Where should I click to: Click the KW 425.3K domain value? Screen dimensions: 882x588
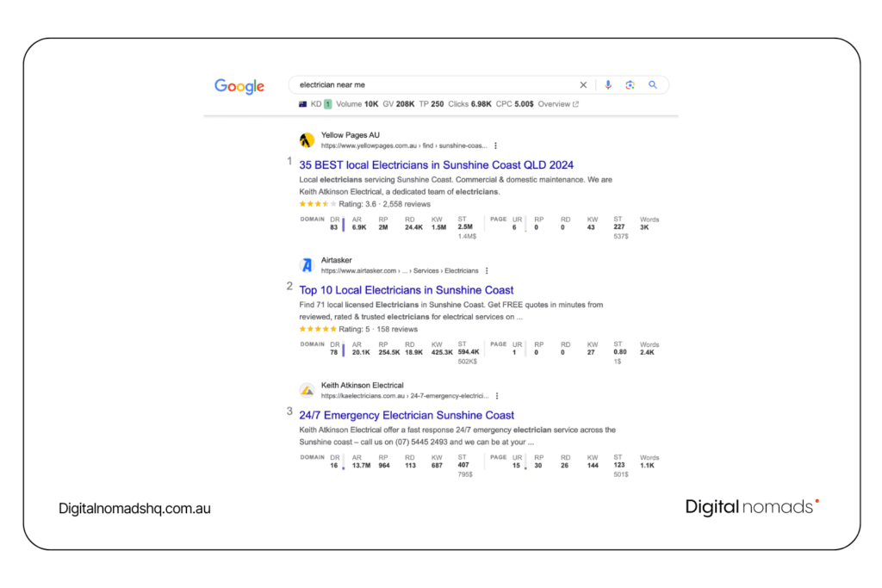pyautogui.click(x=442, y=352)
